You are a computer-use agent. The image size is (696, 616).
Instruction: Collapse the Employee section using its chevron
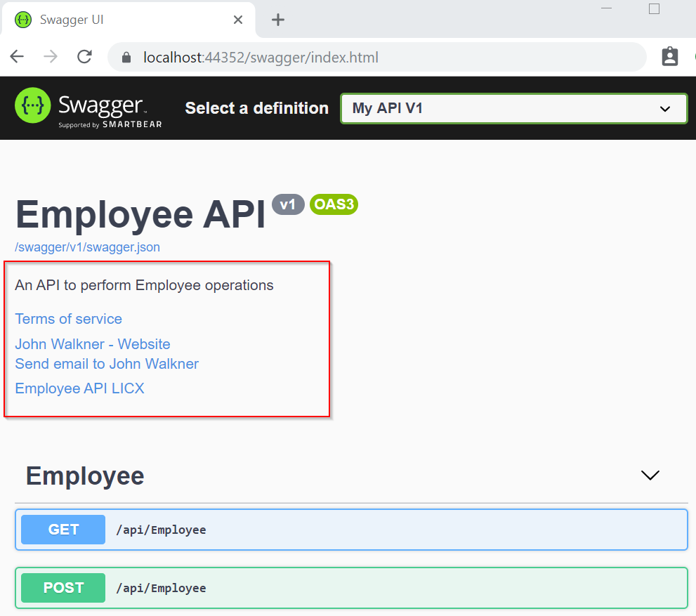pyautogui.click(x=650, y=476)
